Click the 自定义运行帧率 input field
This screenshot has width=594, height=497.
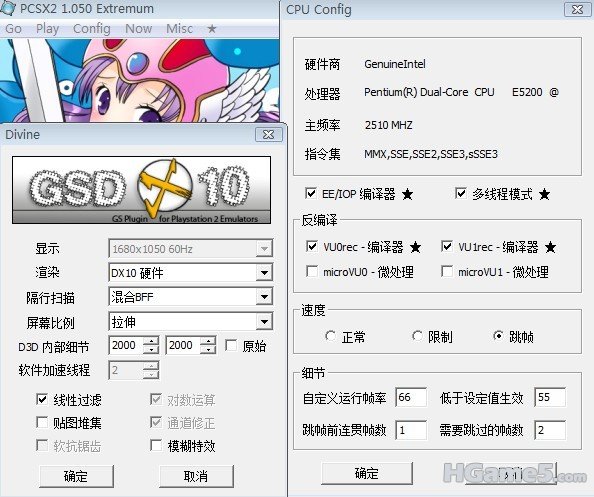point(411,397)
